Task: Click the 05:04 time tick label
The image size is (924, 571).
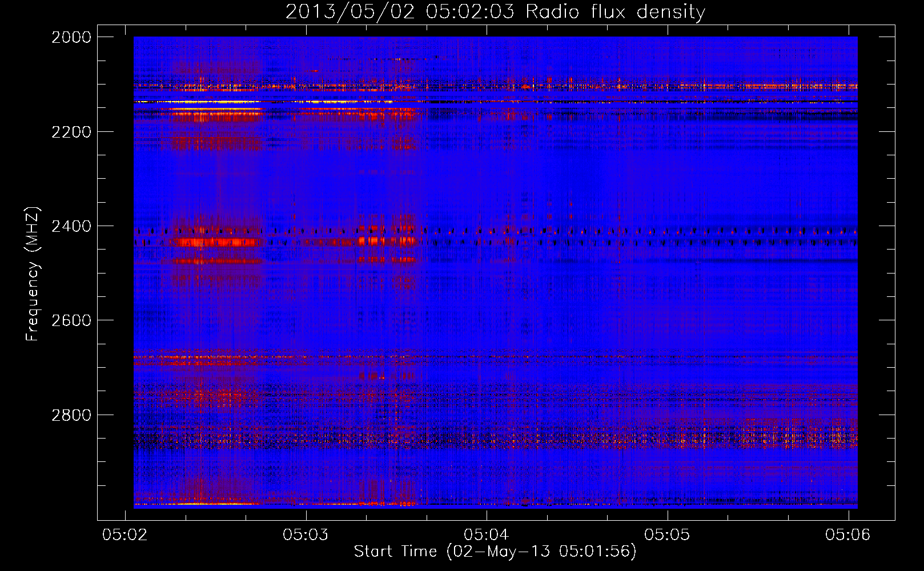Action: coord(486,534)
